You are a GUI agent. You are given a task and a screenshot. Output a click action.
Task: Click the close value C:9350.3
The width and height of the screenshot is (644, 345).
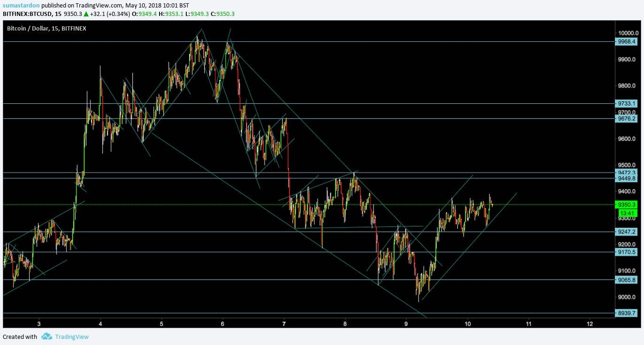[222, 14]
